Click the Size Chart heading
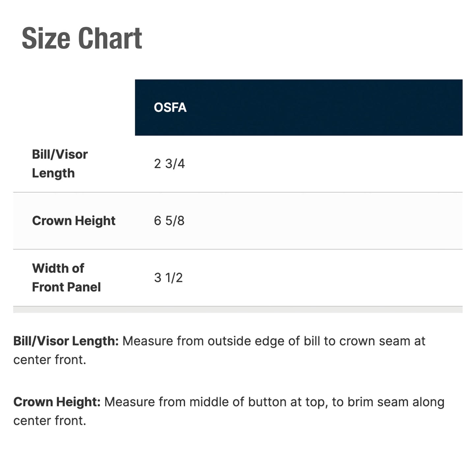The height and width of the screenshot is (476, 476). [82, 39]
